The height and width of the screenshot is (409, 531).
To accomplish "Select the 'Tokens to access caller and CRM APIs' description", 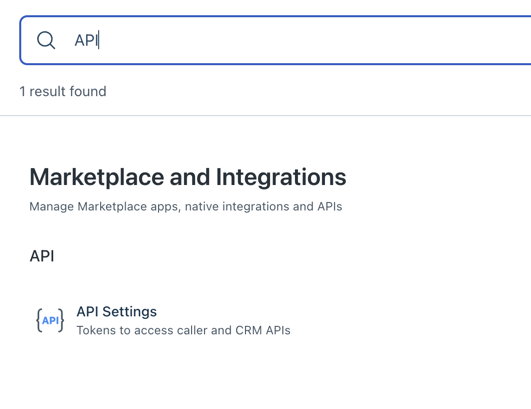I will 184,330.
